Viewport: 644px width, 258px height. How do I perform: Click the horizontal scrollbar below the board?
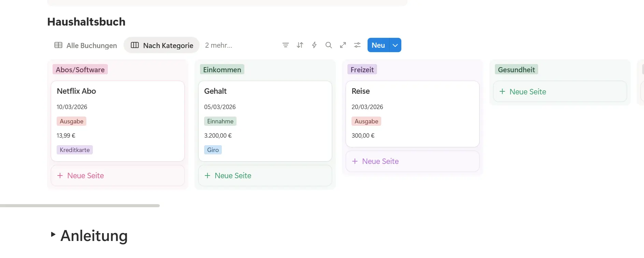(80, 206)
